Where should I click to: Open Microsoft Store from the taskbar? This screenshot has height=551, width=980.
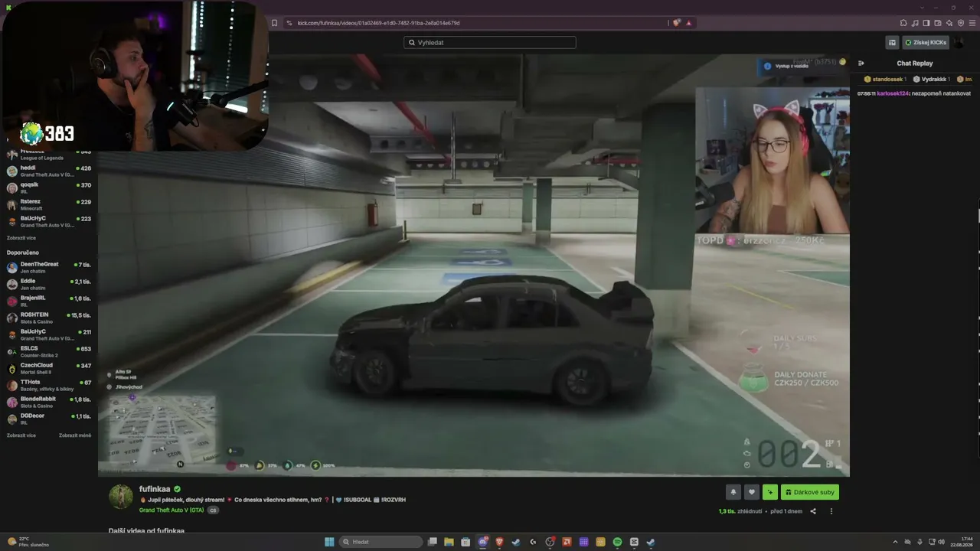pos(465,542)
